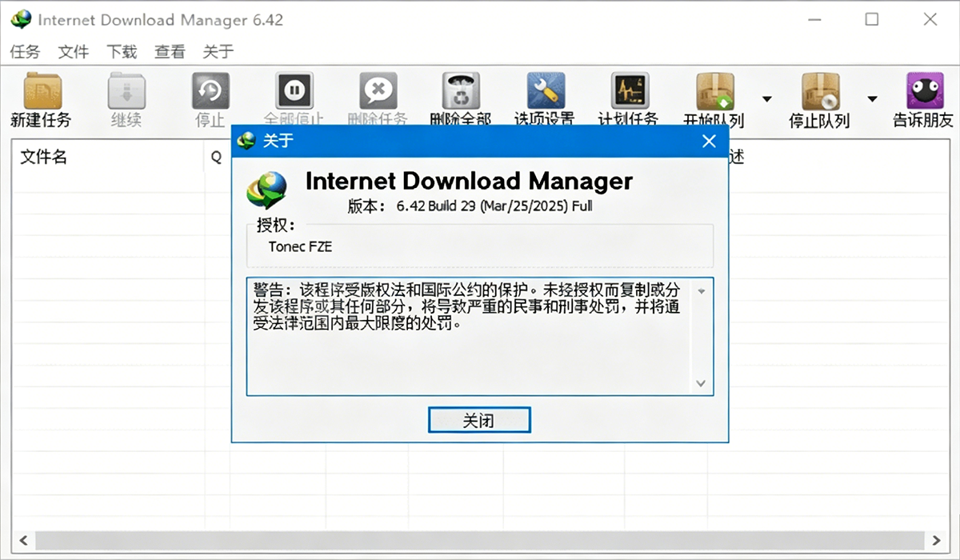Click the warning text box scroll-down arrow
The width and height of the screenshot is (960, 560).
coord(701,384)
